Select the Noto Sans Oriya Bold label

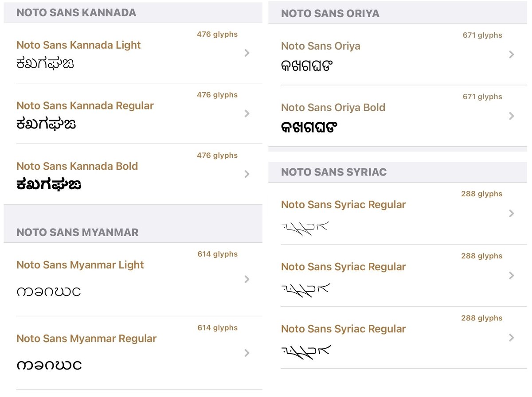(333, 108)
